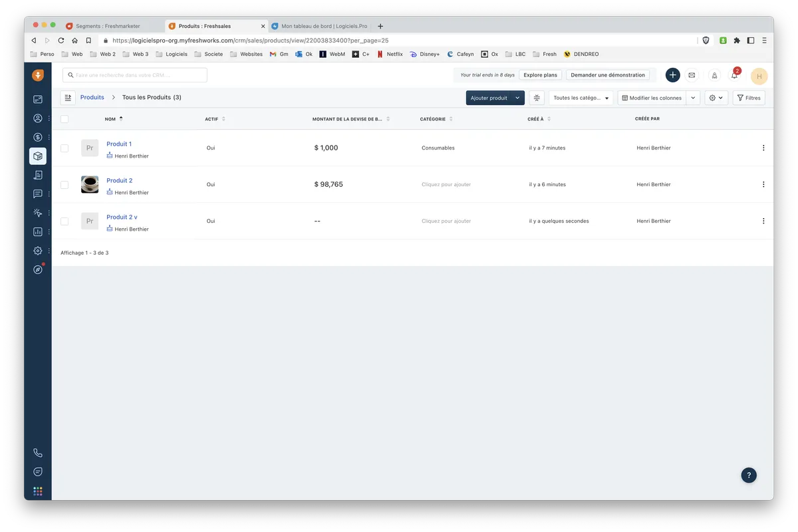Screen dimensions: 798x532
Task: Open the Produit 2 v link
Action: (122, 217)
